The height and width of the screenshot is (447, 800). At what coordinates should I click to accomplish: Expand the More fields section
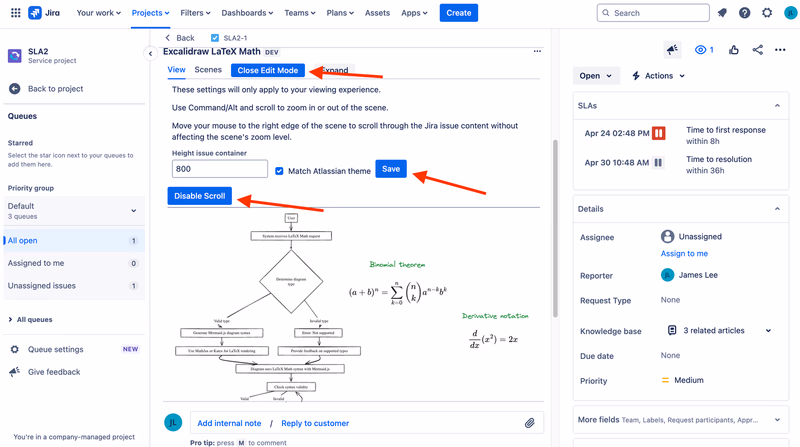(x=777, y=420)
